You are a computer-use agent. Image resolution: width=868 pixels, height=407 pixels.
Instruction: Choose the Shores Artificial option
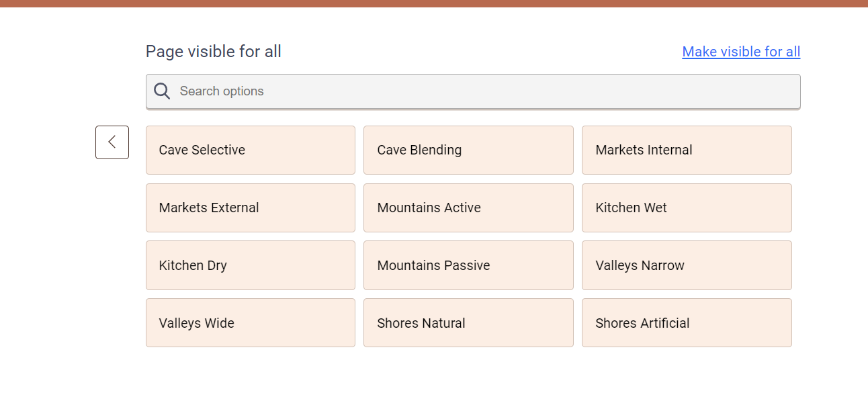687,323
